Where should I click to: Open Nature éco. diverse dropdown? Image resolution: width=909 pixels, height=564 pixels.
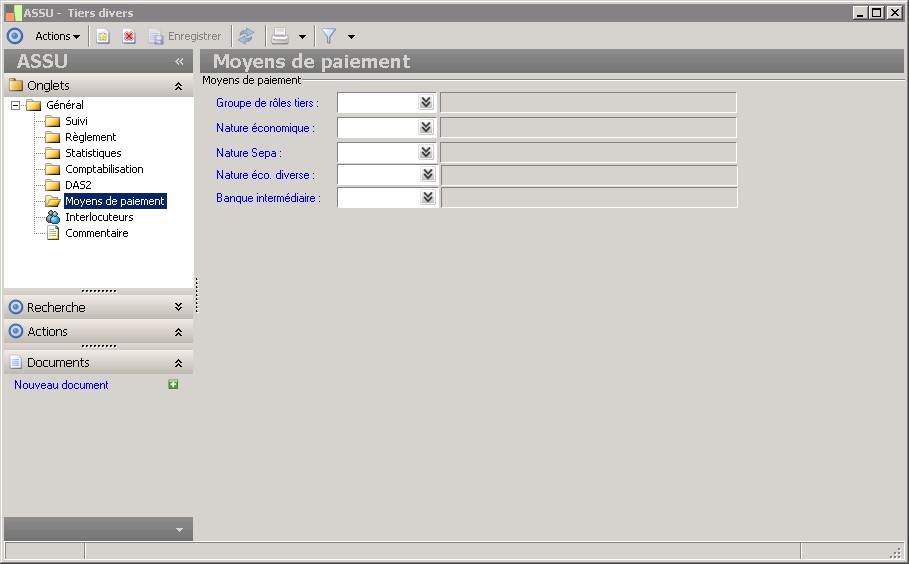point(428,174)
